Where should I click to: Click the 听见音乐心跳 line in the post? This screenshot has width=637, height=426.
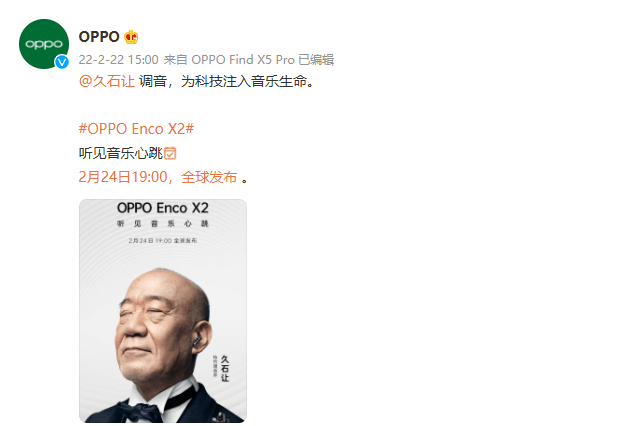point(121,153)
